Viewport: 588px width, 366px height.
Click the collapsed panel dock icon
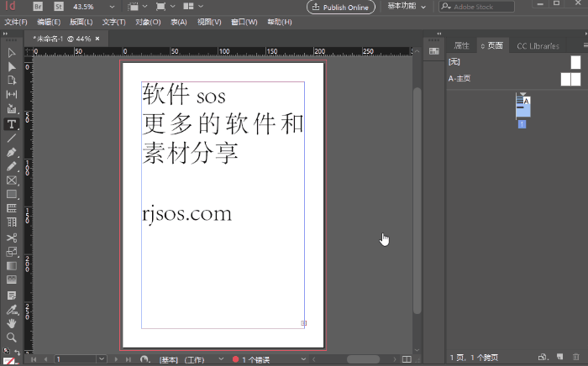[434, 51]
